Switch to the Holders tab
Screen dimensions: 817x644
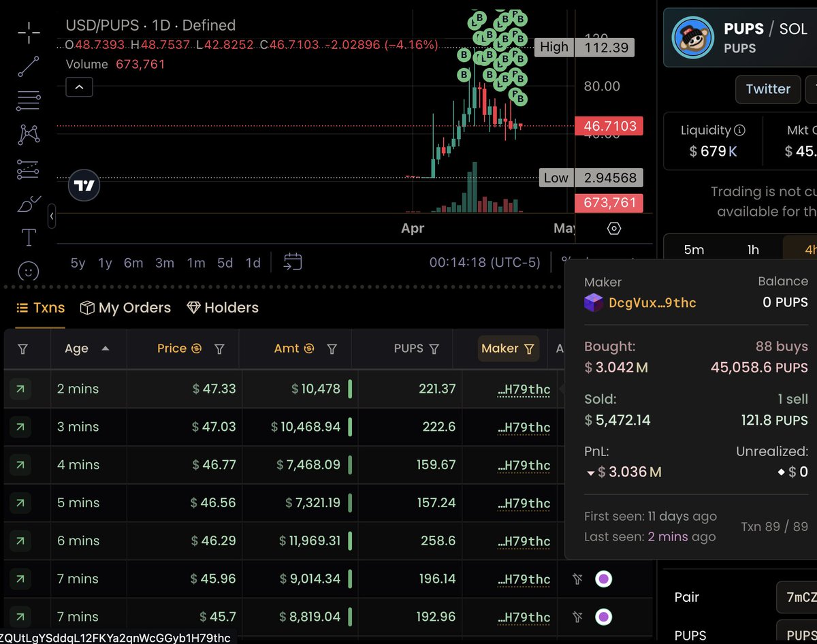click(223, 308)
